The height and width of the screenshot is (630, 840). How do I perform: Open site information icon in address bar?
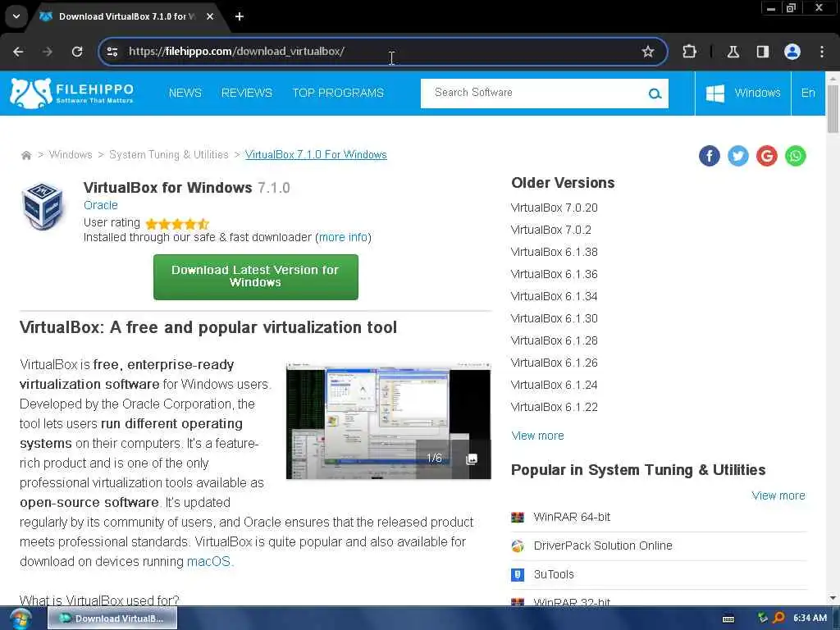click(112, 52)
